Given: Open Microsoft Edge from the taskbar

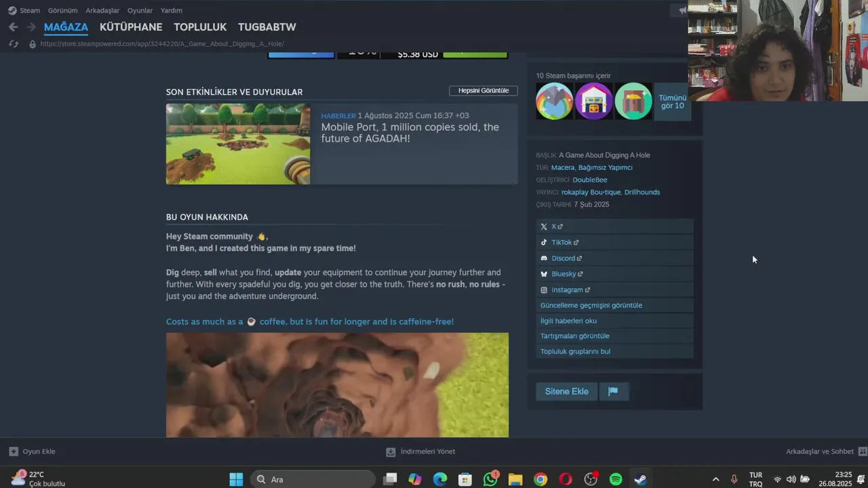Looking at the screenshot, I should click(440, 479).
